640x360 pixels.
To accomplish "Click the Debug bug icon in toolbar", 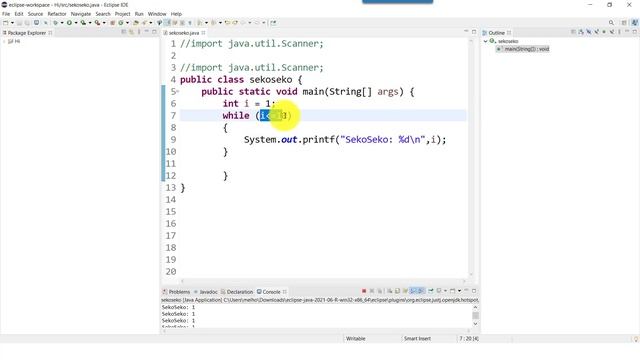I will tap(56, 23).
